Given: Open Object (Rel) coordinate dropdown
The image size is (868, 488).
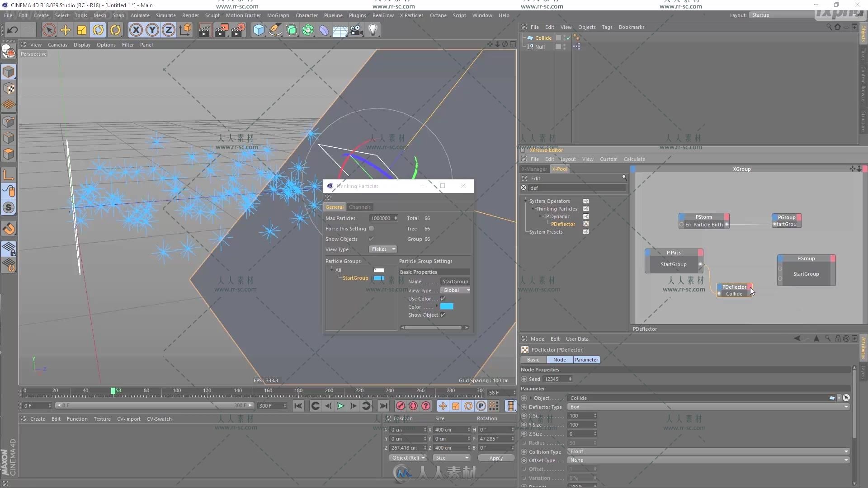Looking at the screenshot, I should point(408,458).
